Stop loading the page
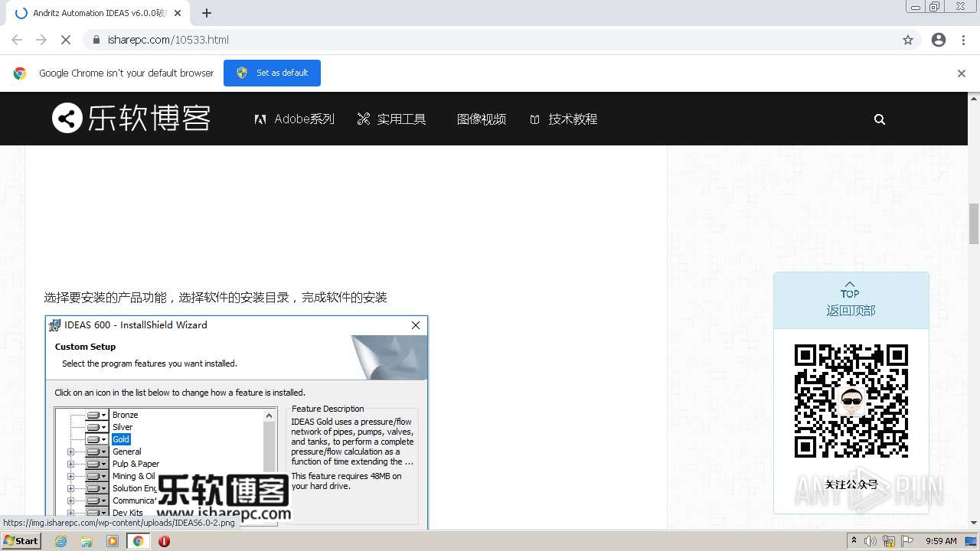This screenshot has height=551, width=980. click(66, 40)
